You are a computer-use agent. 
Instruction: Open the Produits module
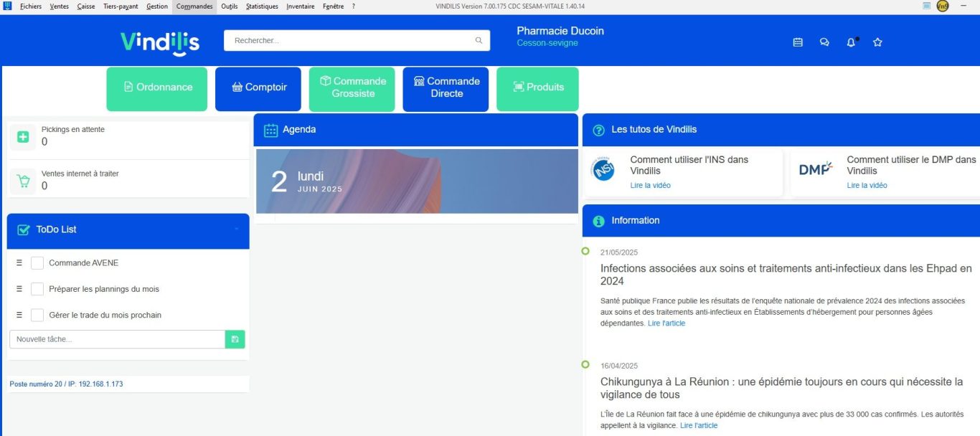coord(537,89)
